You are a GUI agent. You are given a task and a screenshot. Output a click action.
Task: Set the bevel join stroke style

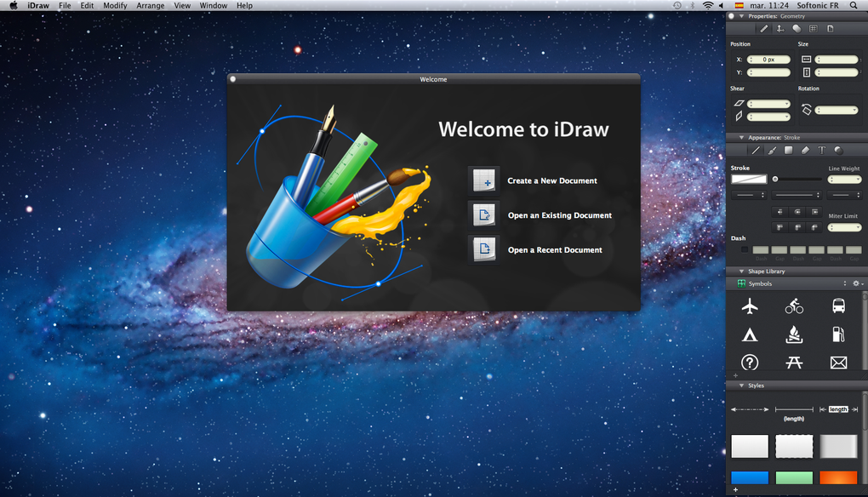tap(814, 227)
